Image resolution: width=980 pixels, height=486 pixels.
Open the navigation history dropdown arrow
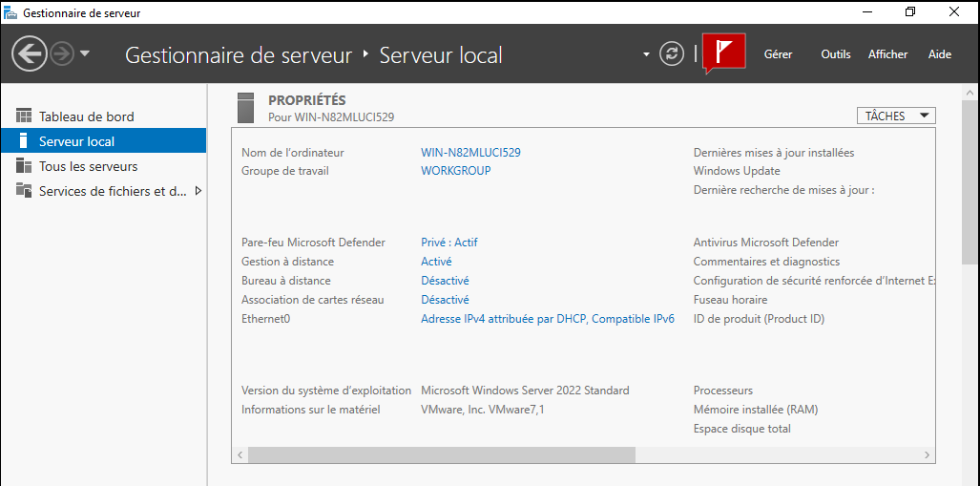pyautogui.click(x=84, y=54)
